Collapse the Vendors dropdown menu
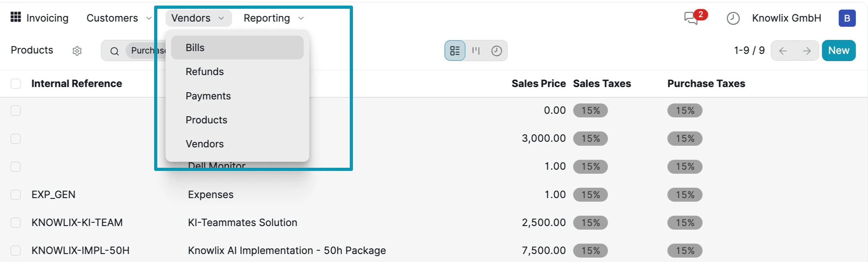The width and height of the screenshot is (868, 262). coord(198,18)
